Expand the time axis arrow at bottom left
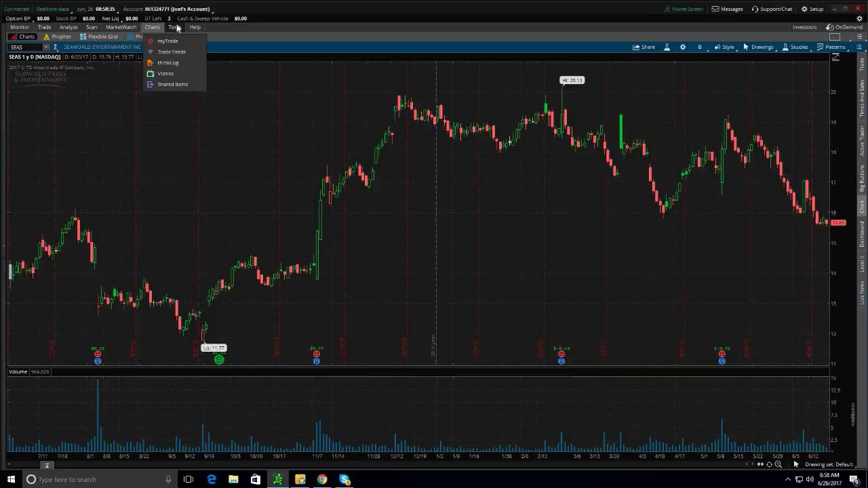Screen dimensions: 868x488 pos(47,465)
